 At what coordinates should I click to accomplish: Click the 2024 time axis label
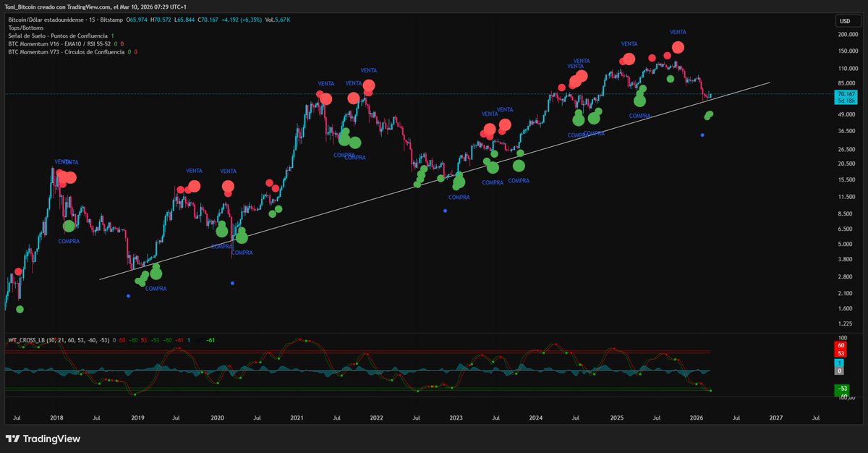[535, 418]
